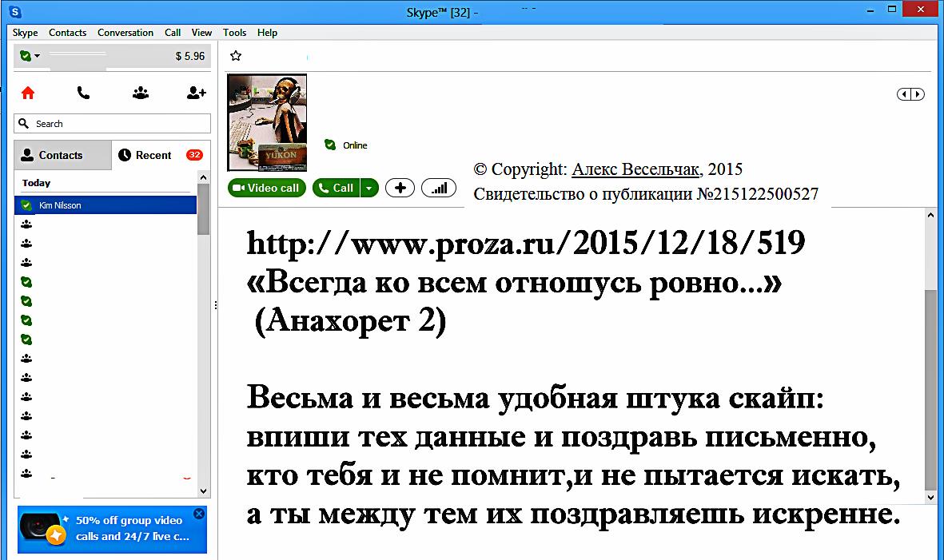Select the Kim Nilsson conversation
The height and width of the screenshot is (560, 944).
tap(106, 205)
